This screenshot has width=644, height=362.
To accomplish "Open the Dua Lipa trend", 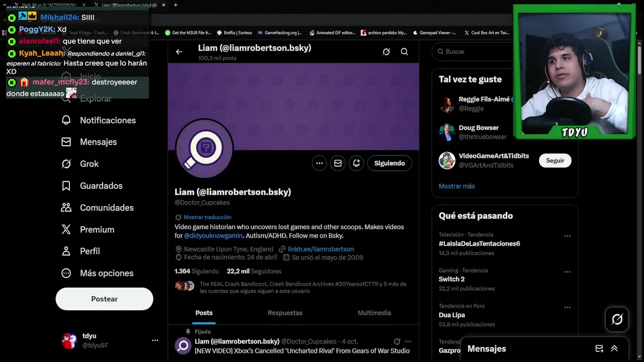I will 452,315.
